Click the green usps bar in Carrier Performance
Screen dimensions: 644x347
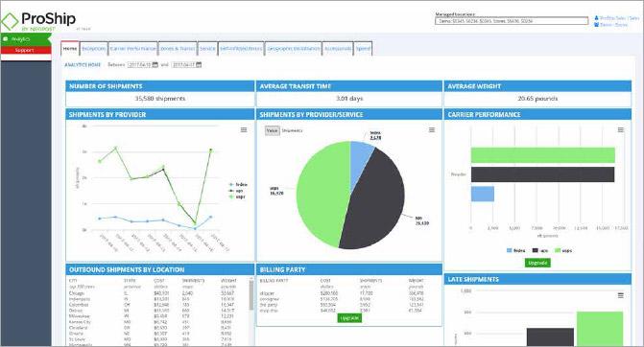click(543, 155)
